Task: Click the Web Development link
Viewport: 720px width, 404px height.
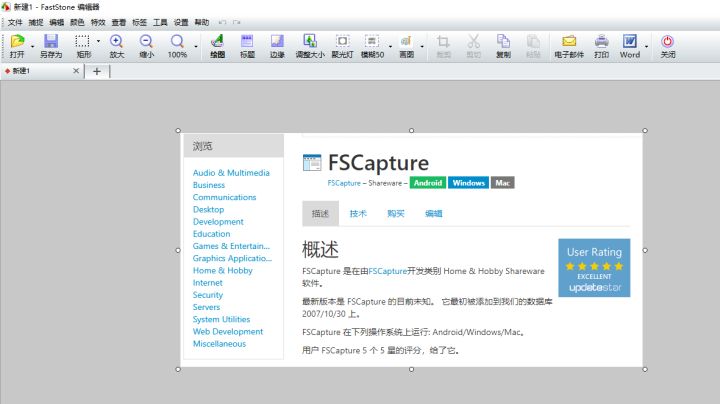Action: [228, 331]
